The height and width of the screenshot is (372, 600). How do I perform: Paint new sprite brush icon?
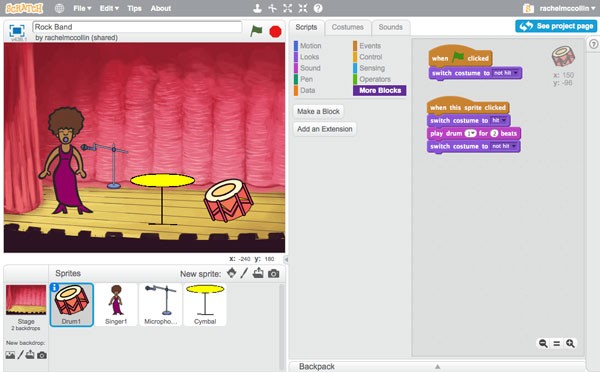[244, 273]
